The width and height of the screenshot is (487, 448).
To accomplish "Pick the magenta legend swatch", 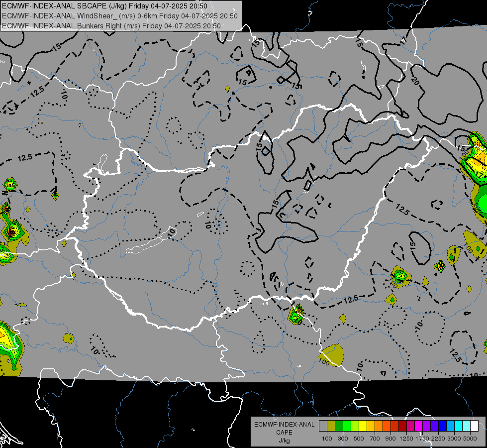I will coord(419,426).
